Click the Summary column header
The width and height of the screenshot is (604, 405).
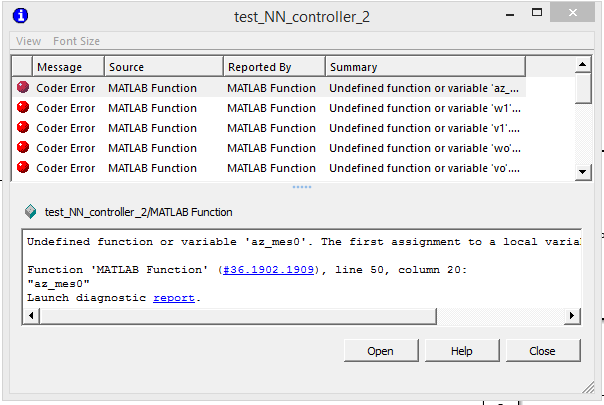click(x=425, y=67)
